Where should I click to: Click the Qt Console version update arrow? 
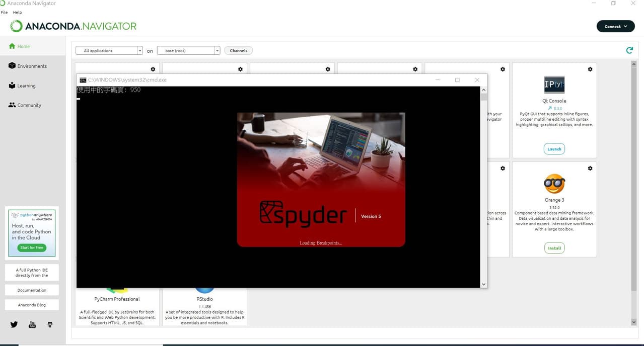549,108
